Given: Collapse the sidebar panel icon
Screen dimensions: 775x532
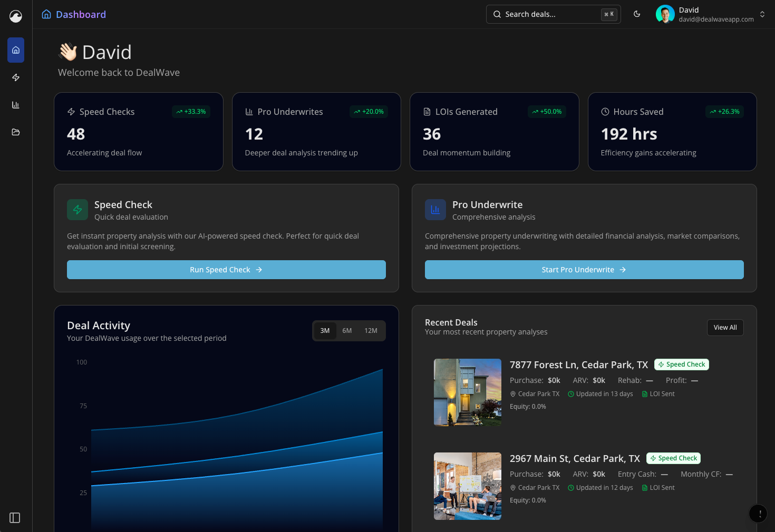Looking at the screenshot, I should (15, 518).
